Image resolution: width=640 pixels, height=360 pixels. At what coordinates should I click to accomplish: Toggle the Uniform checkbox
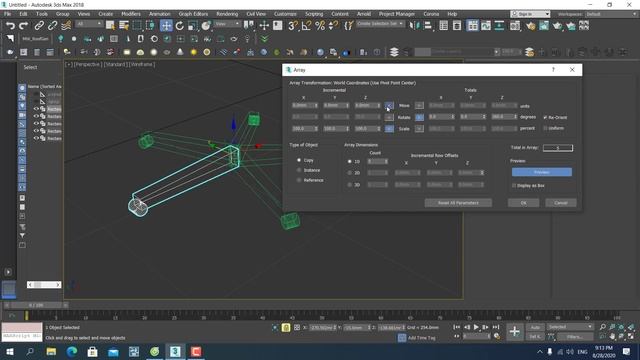tap(545, 128)
